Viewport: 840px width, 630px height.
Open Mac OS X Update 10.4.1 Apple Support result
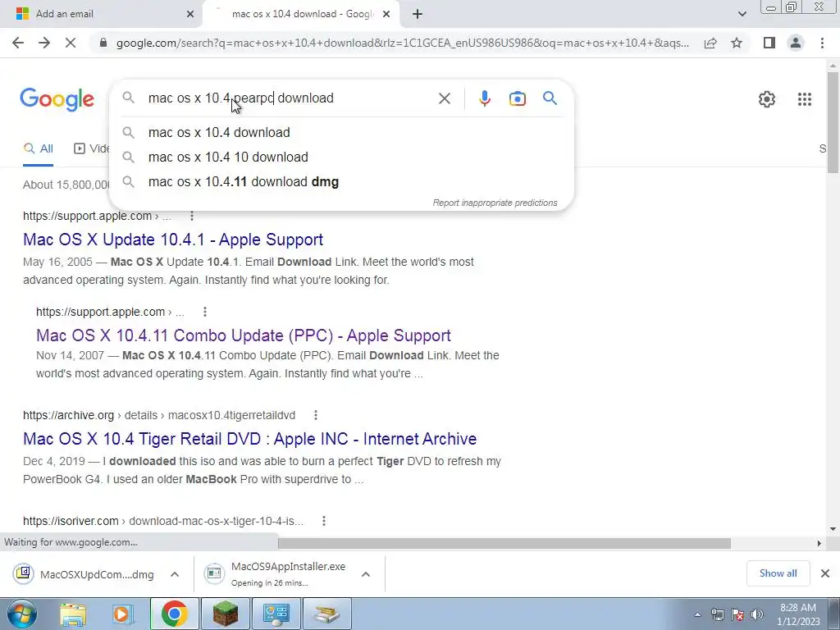[x=173, y=240]
